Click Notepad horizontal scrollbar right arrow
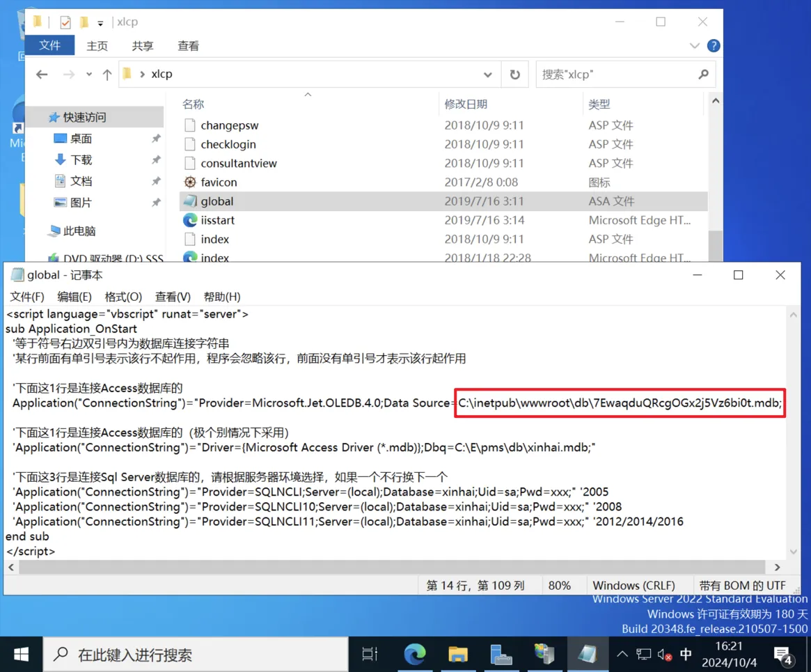811x672 pixels. pos(777,568)
